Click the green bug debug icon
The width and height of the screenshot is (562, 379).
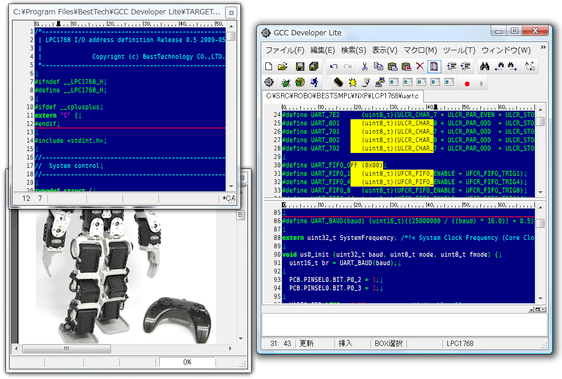tap(286, 83)
